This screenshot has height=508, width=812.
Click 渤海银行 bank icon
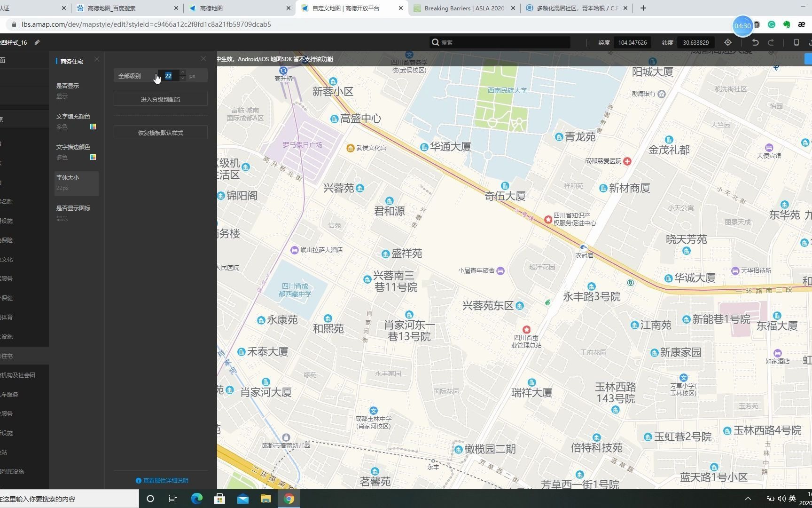(x=662, y=94)
